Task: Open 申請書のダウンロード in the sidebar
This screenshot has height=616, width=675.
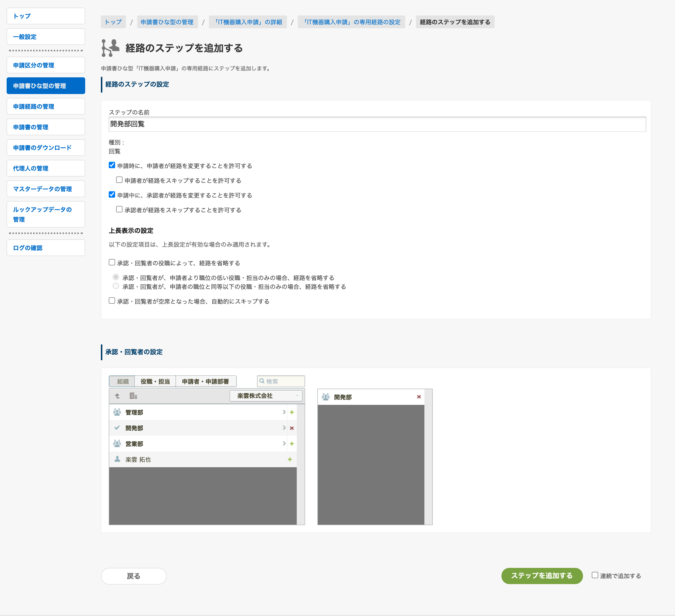Action: click(x=46, y=148)
